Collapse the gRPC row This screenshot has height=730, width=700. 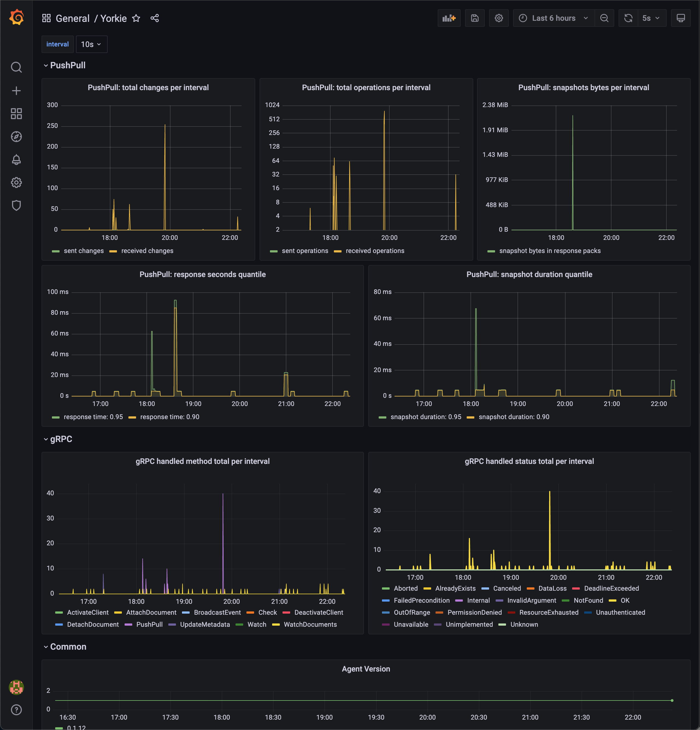58,439
